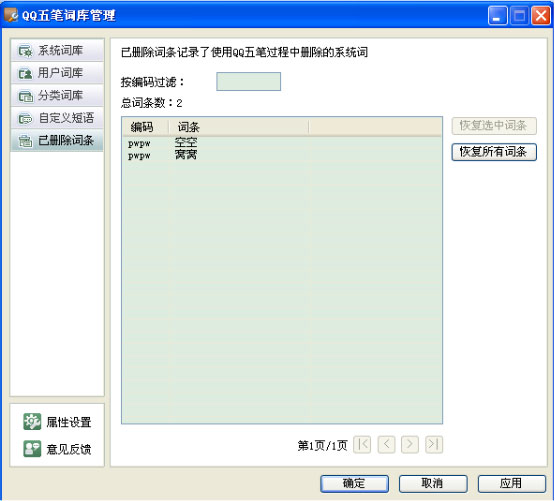555x501 pixels.
Task: Click the 意见反馈 icon
Action: click(32, 449)
